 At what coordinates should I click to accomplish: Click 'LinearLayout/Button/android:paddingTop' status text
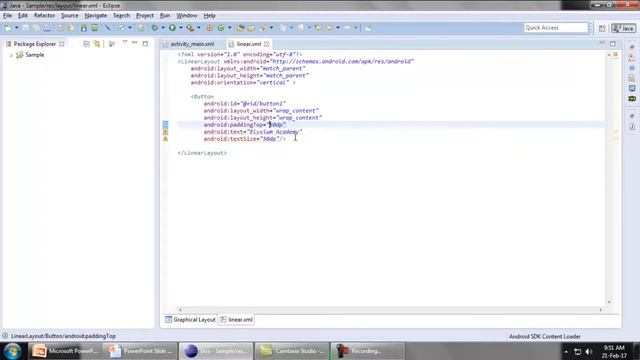[63, 336]
